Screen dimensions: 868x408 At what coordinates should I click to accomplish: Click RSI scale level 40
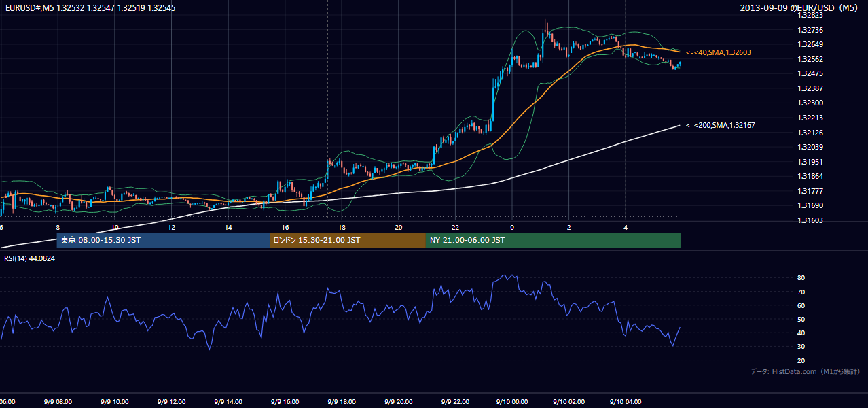click(x=801, y=333)
